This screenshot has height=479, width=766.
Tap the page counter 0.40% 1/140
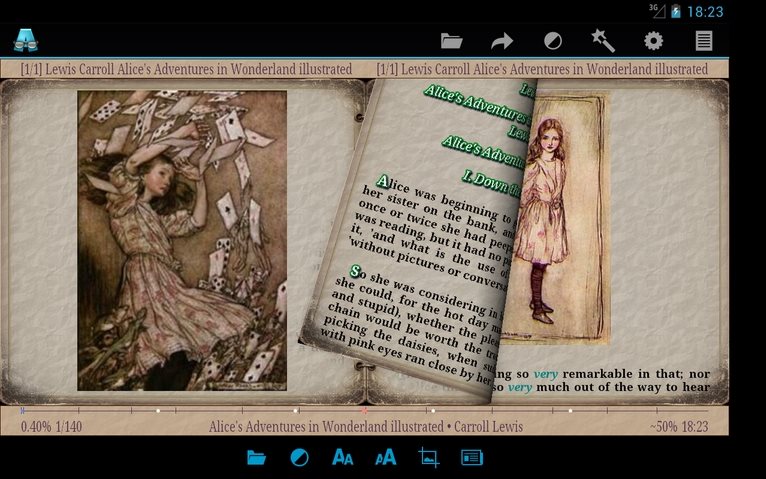tap(52, 426)
